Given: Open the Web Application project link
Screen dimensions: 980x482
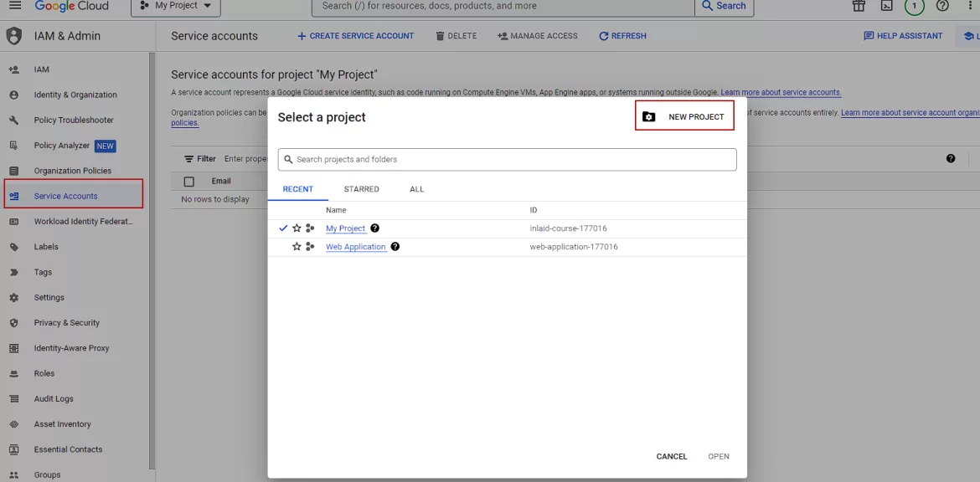Looking at the screenshot, I should point(356,247).
